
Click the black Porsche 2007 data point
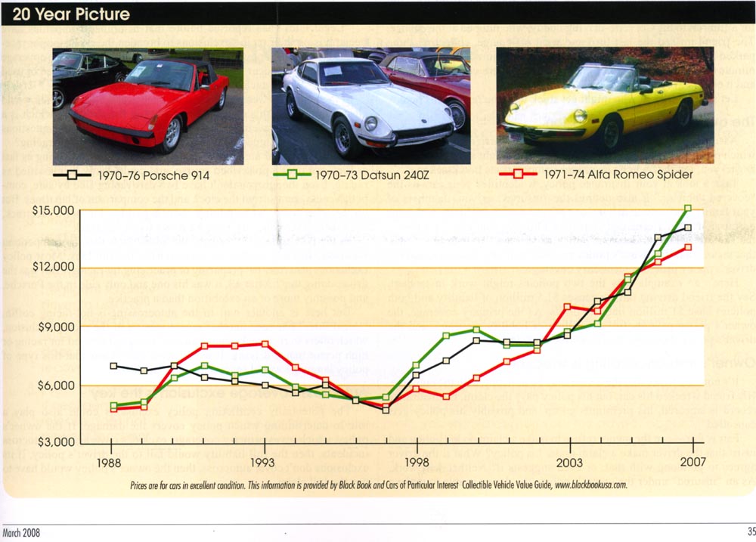pos(688,228)
